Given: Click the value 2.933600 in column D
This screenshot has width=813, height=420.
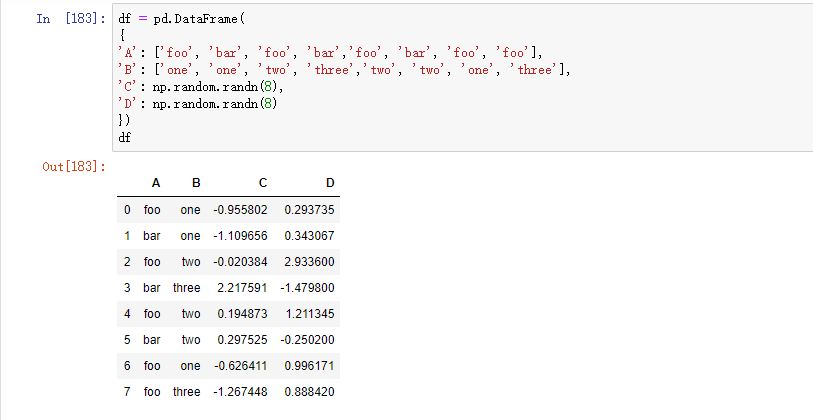Looking at the screenshot, I should (310, 262).
